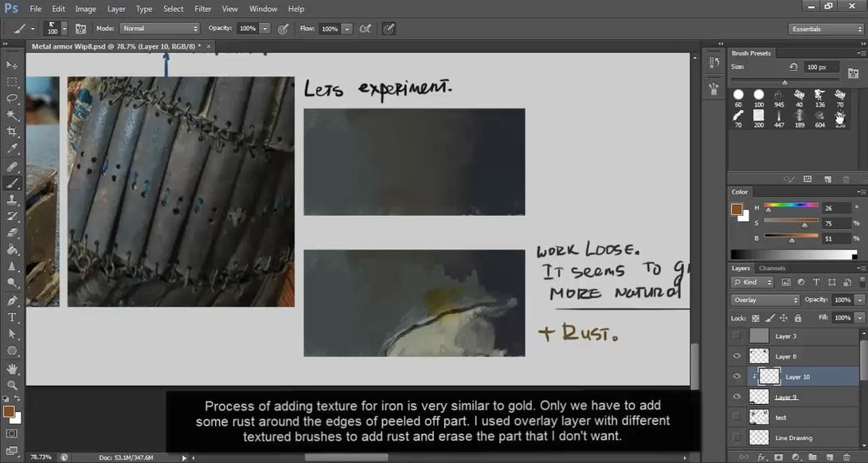
Task: Show Layer 3 via its visibility box
Action: [x=737, y=335]
